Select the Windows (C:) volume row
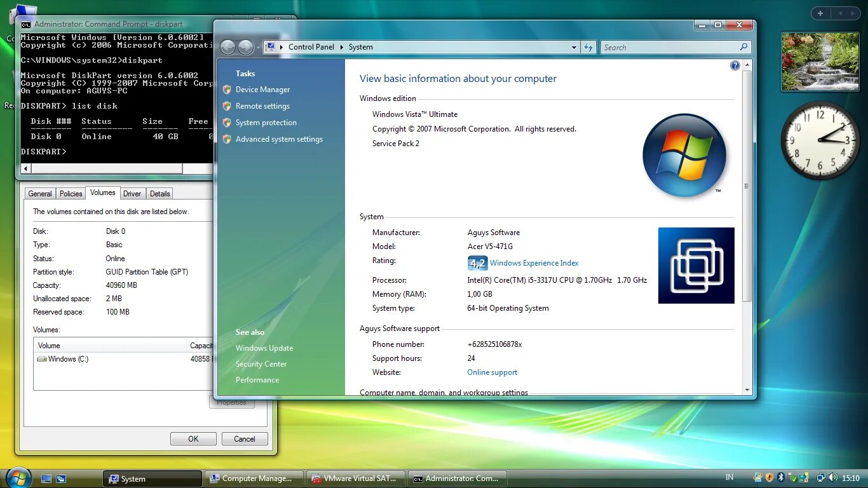 123,359
